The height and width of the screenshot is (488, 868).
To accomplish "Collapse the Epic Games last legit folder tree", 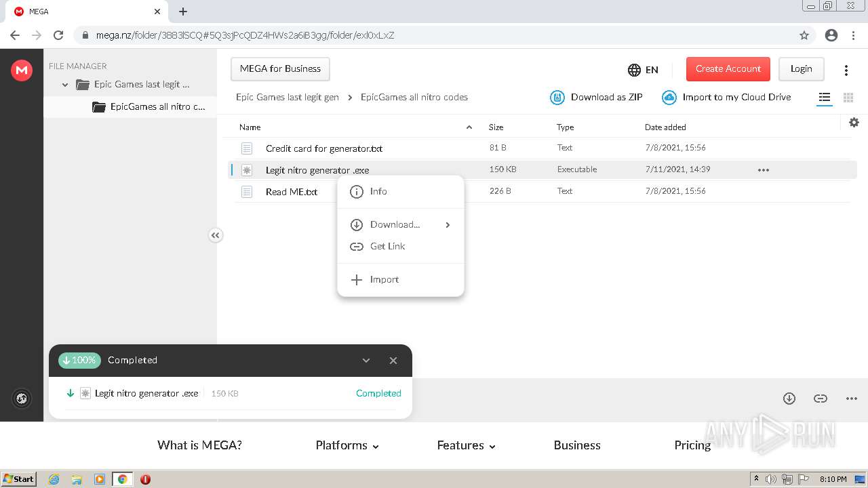I will (x=65, y=85).
